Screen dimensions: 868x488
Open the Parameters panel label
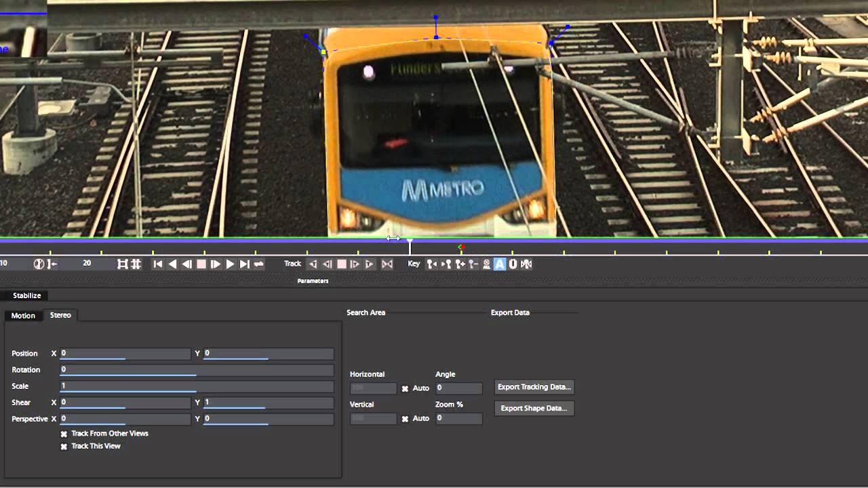point(313,281)
